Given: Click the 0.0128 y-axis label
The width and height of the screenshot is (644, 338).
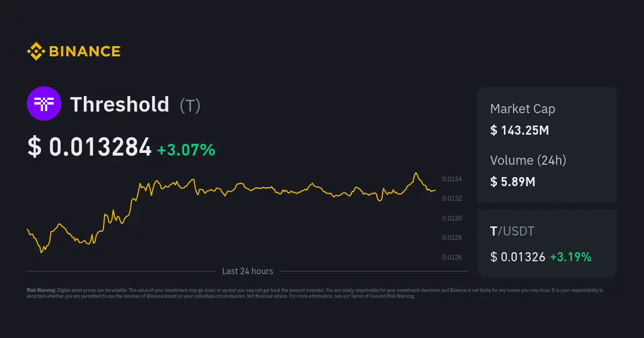Looking at the screenshot, I should pos(451,238).
